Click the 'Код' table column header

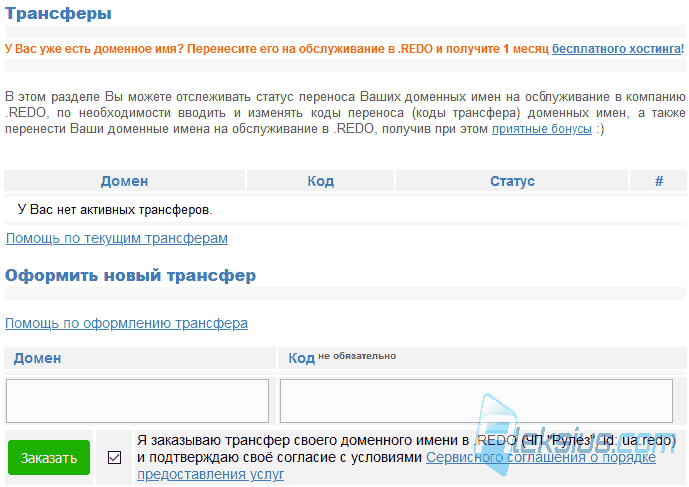coord(320,181)
